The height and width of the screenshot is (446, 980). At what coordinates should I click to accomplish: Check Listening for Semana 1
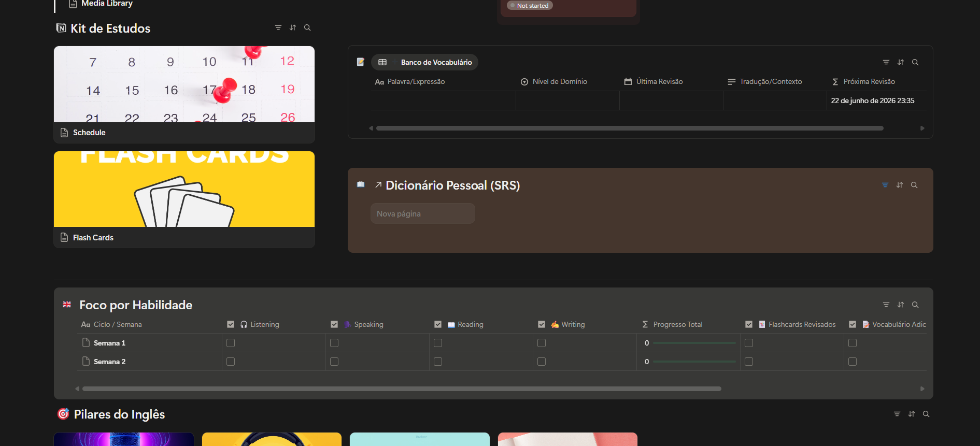pyautogui.click(x=231, y=343)
